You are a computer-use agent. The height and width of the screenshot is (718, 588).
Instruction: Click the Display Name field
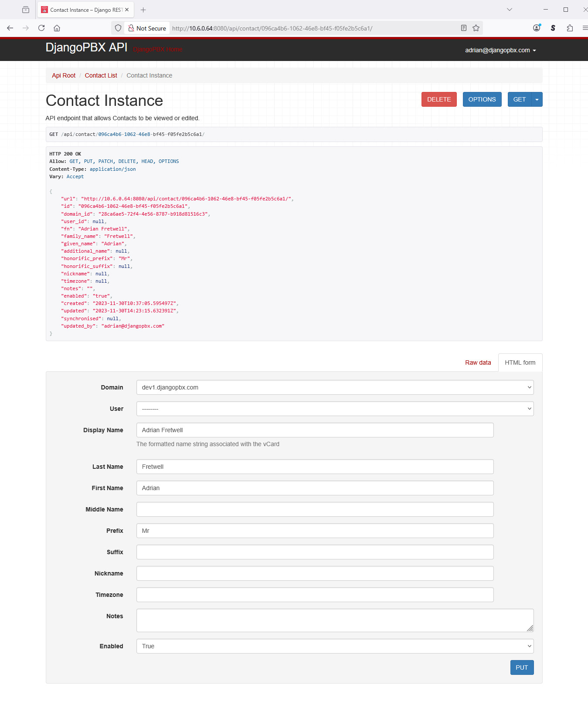pos(315,430)
